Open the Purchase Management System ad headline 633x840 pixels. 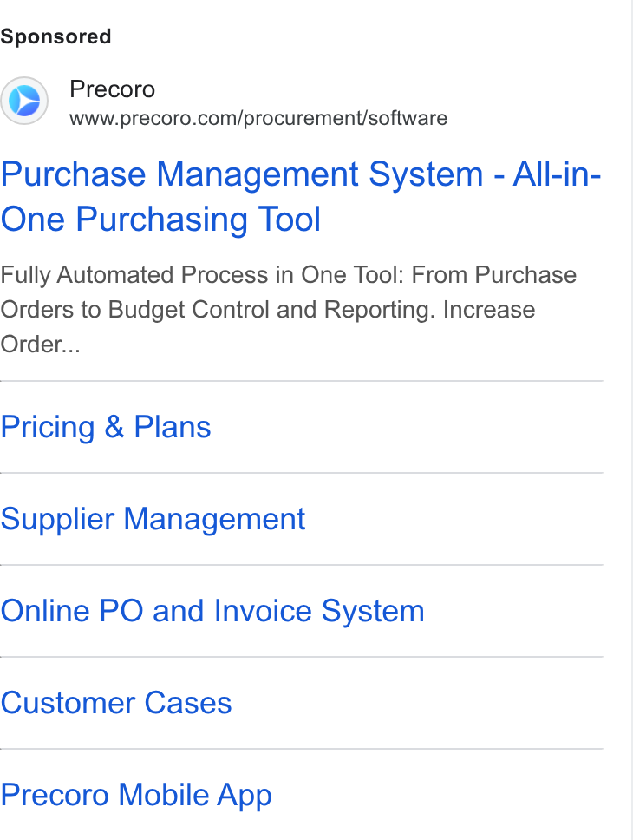click(x=301, y=197)
